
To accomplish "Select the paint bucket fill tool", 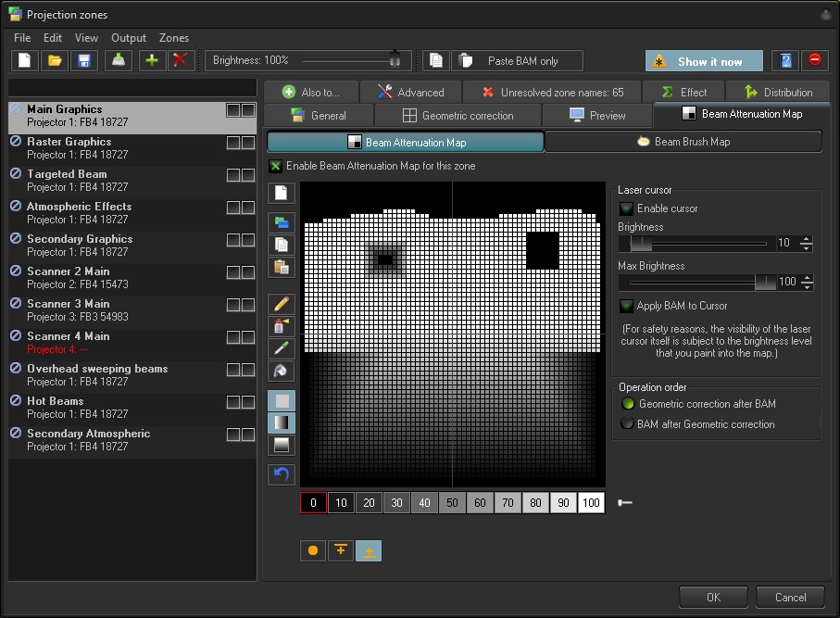I will 282,371.
